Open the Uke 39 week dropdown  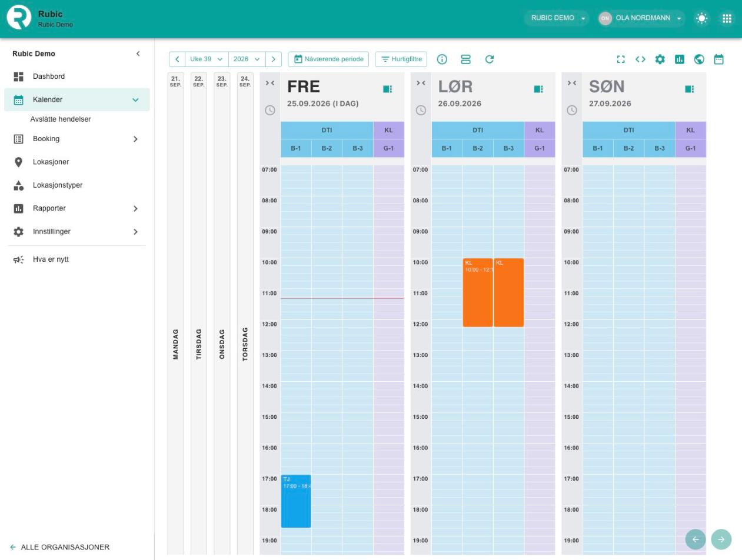pos(207,59)
